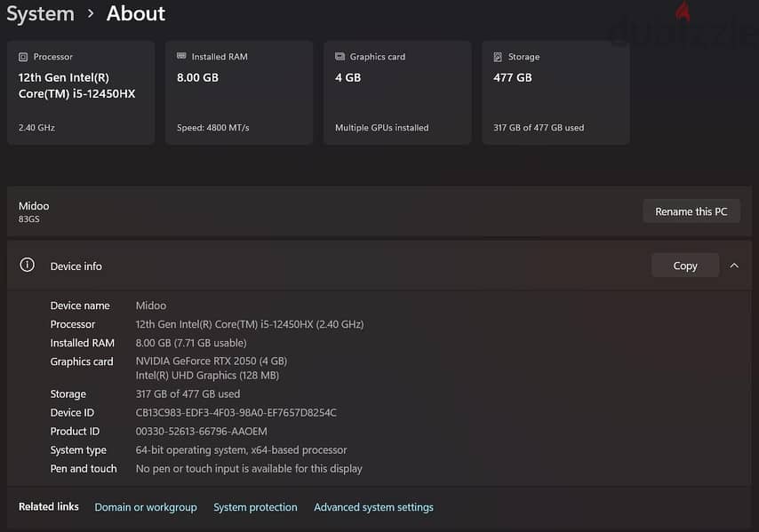The image size is (759, 532).
Task: Click the Device ID value text
Action: [x=236, y=413]
